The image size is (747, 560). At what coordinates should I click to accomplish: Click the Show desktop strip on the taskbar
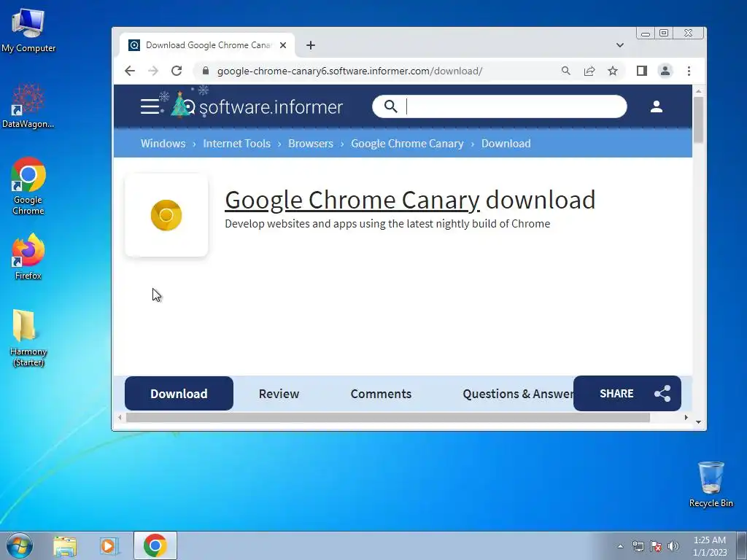pyautogui.click(x=742, y=545)
